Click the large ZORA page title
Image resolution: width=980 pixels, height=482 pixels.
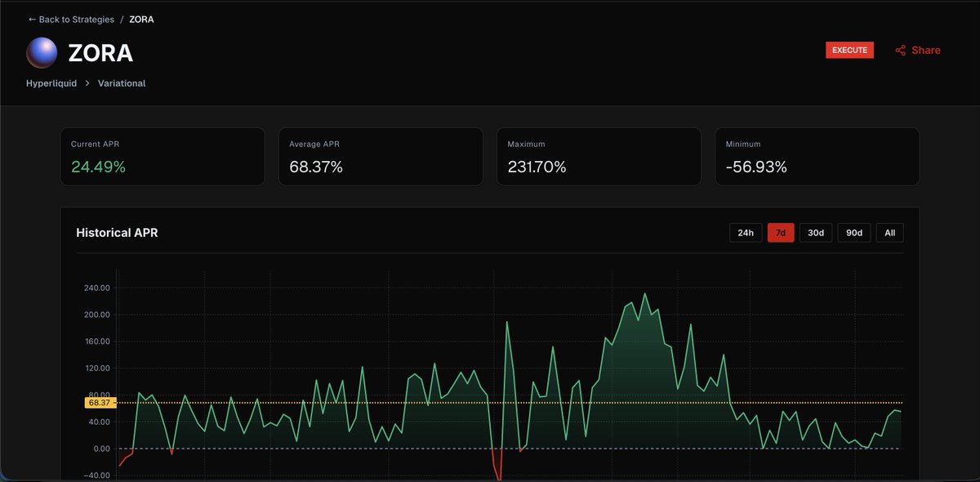[x=100, y=53]
